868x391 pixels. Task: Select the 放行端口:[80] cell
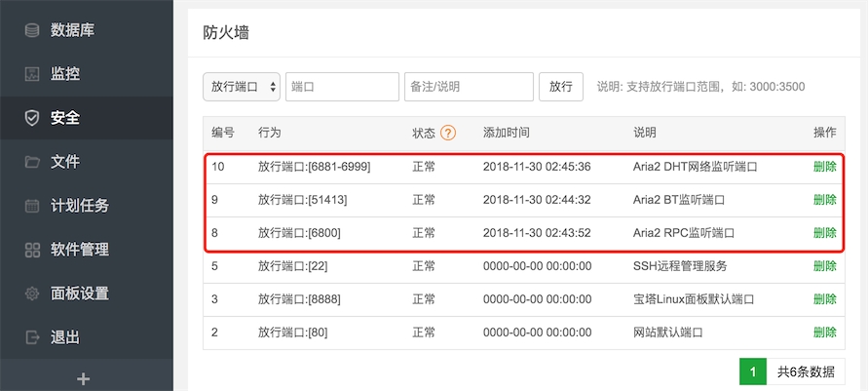292,332
